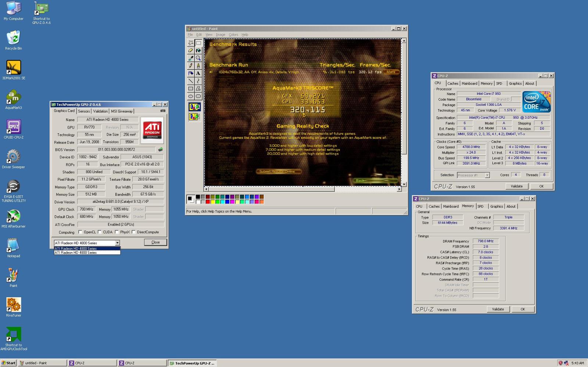Screen dimensions: 588x367
Task: Open the Processor #1 selection dropdown in CPU-Z
Action: coord(487,175)
